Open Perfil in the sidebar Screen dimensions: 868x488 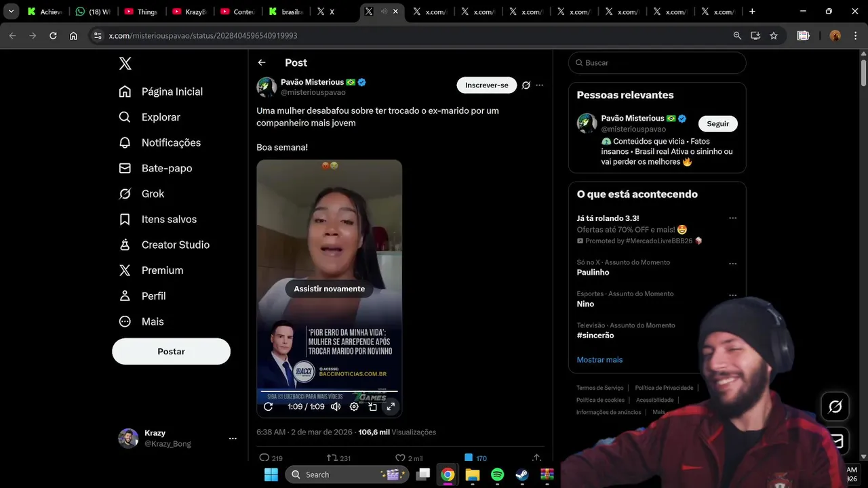[x=142, y=296]
